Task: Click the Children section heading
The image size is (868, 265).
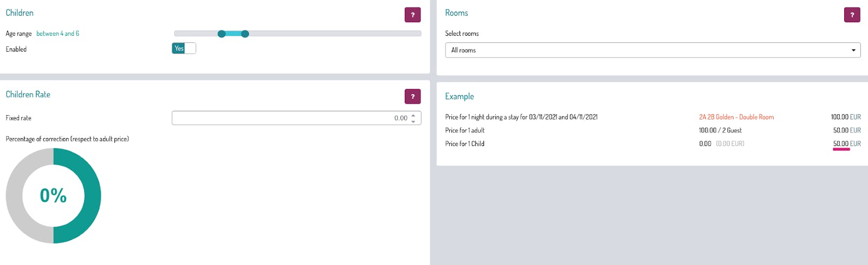Action: coord(20,12)
